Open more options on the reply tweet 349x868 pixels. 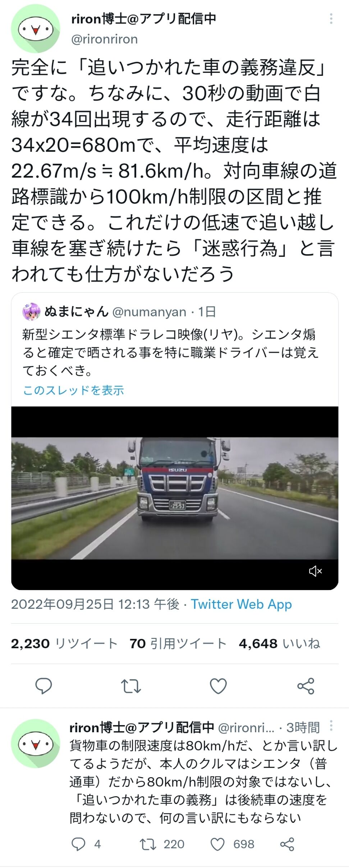coord(331,726)
